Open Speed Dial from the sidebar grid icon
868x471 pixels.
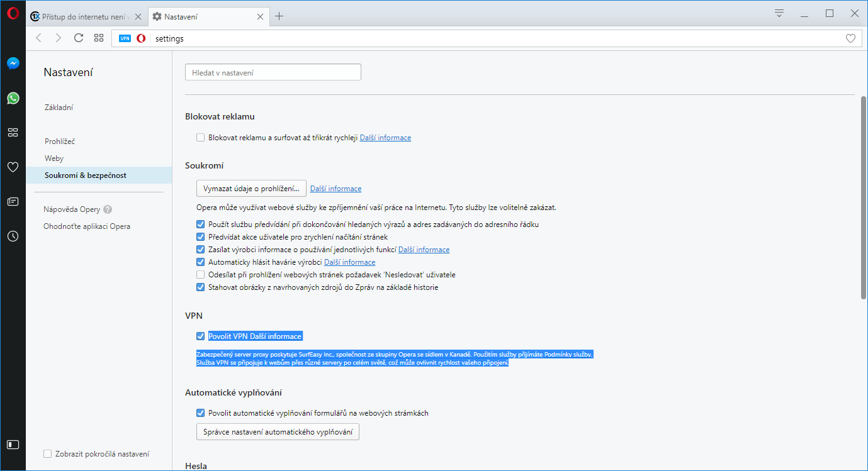point(13,133)
